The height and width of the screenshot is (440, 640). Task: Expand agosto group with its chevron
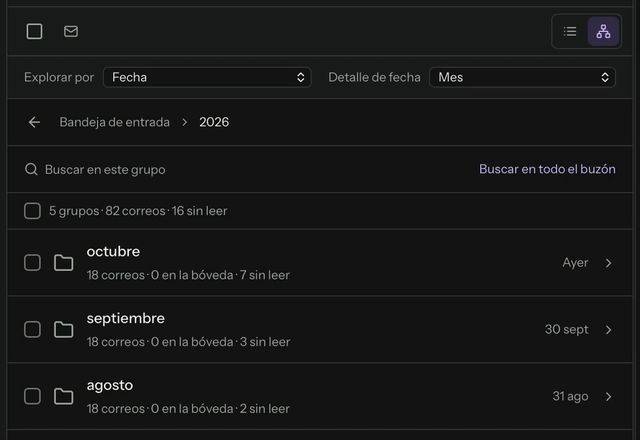coord(609,396)
